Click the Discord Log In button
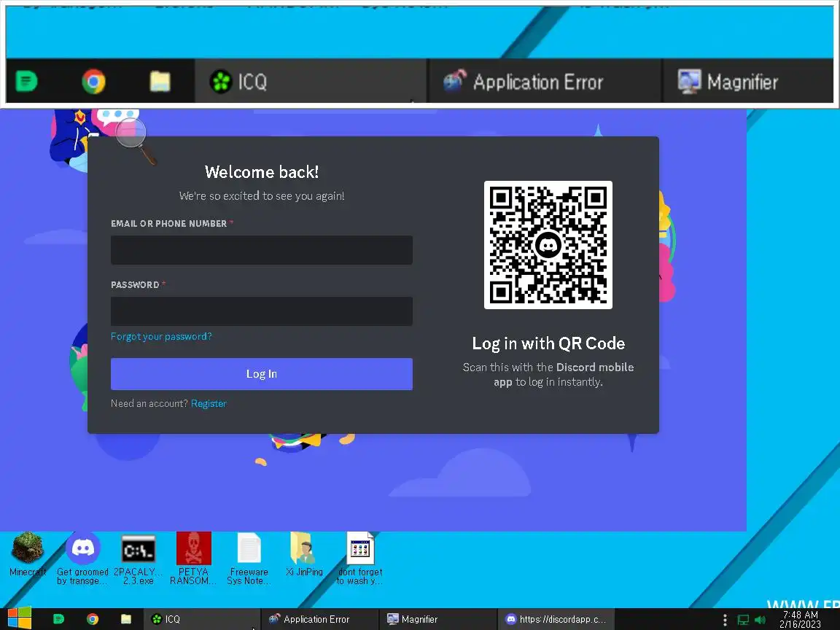 coord(262,374)
